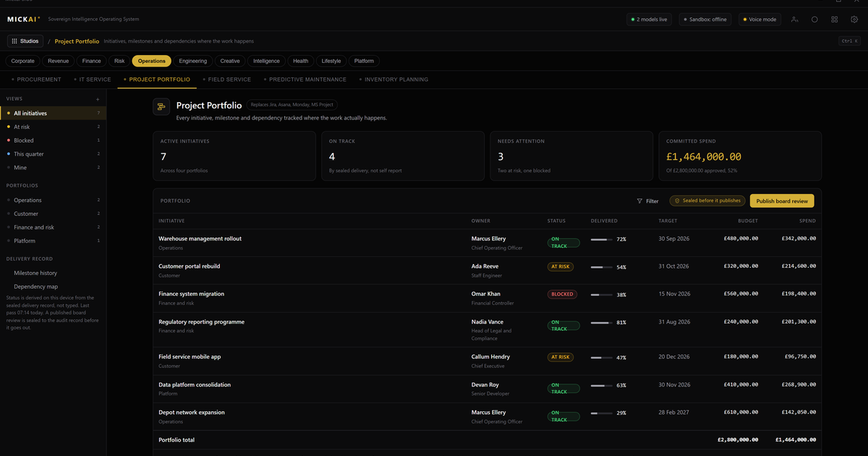Open Warehouse management rollout initiative
This screenshot has width=868, height=456.
tap(200, 238)
